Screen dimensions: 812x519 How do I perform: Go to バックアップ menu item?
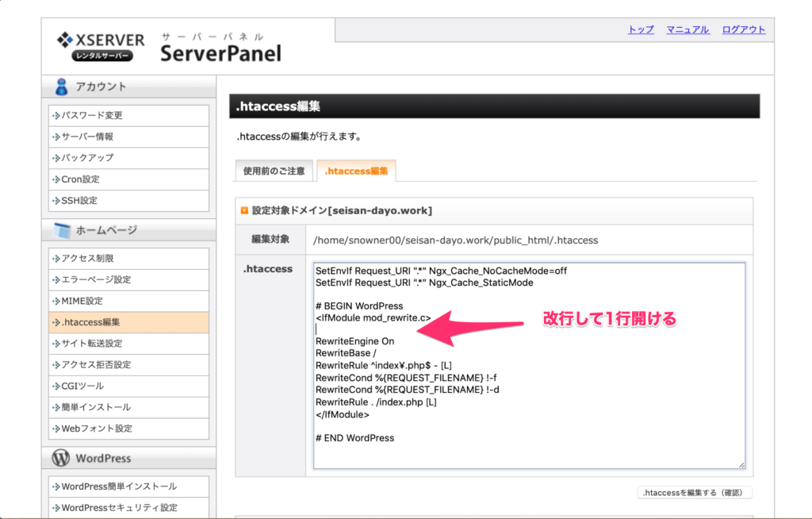click(87, 158)
